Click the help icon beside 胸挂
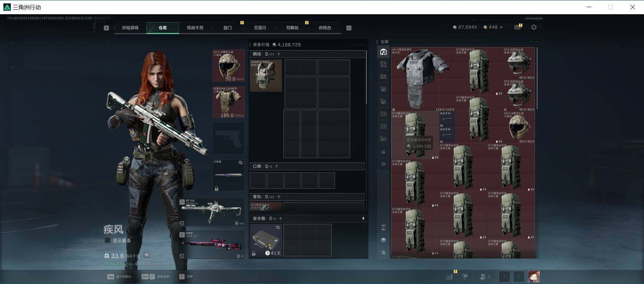 click(279, 54)
